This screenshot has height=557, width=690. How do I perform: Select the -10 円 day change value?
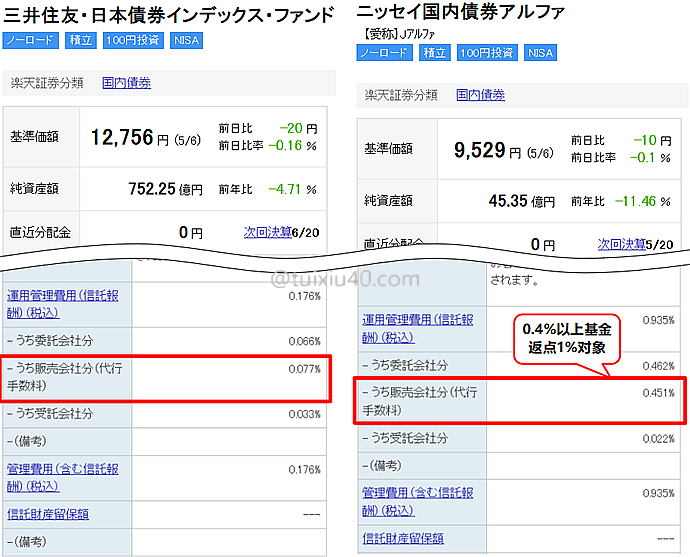(652, 140)
